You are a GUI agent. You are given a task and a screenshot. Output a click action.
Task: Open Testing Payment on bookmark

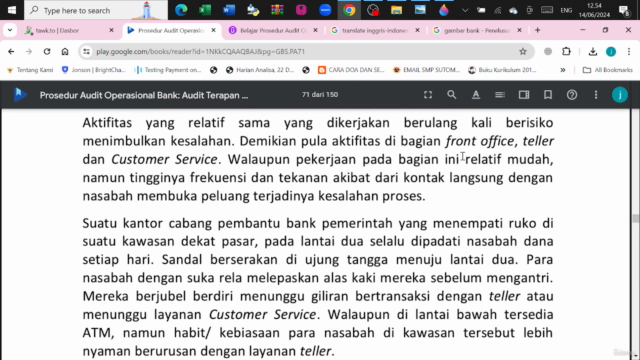168,70
